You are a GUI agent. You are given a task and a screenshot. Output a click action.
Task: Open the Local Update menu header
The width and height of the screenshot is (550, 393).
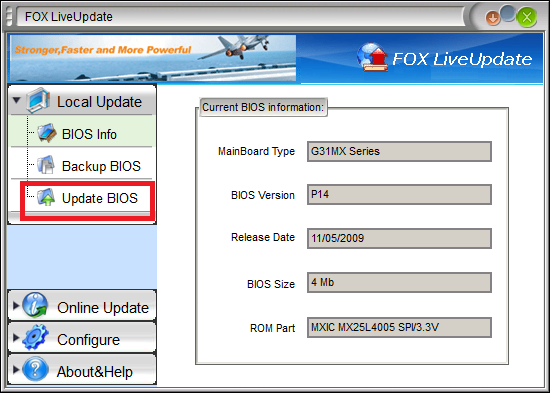click(x=82, y=100)
